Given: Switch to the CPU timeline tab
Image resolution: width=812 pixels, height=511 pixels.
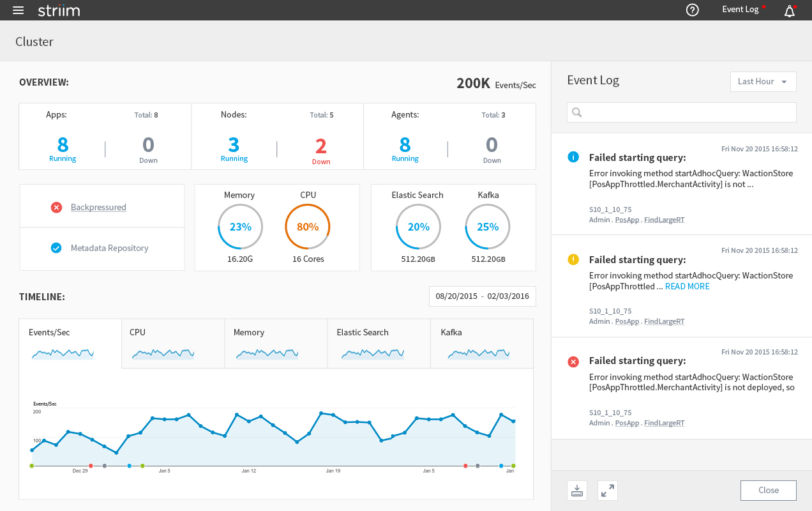Looking at the screenshot, I should tap(172, 343).
